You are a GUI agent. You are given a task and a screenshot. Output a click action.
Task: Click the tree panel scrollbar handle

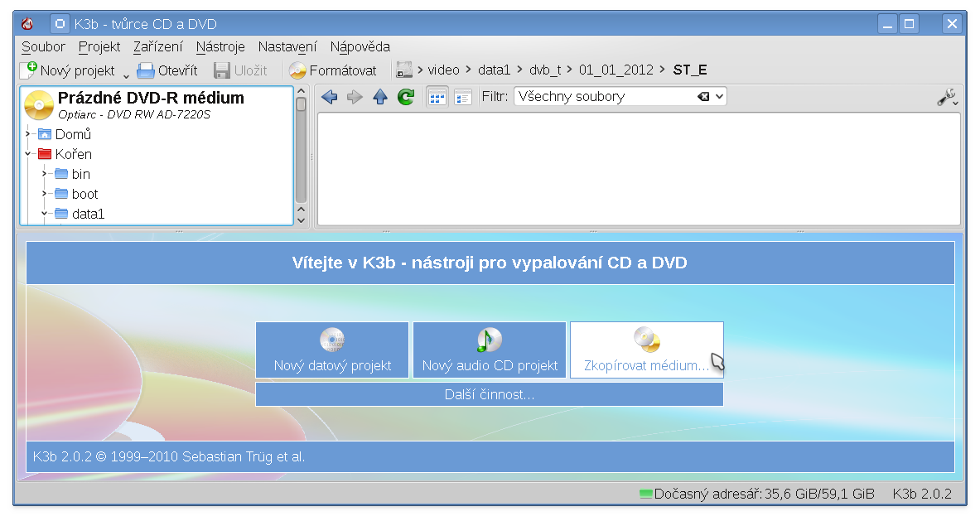(301, 104)
